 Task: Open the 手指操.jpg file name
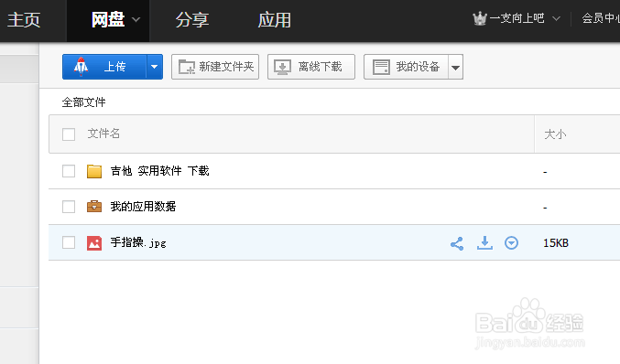point(138,242)
